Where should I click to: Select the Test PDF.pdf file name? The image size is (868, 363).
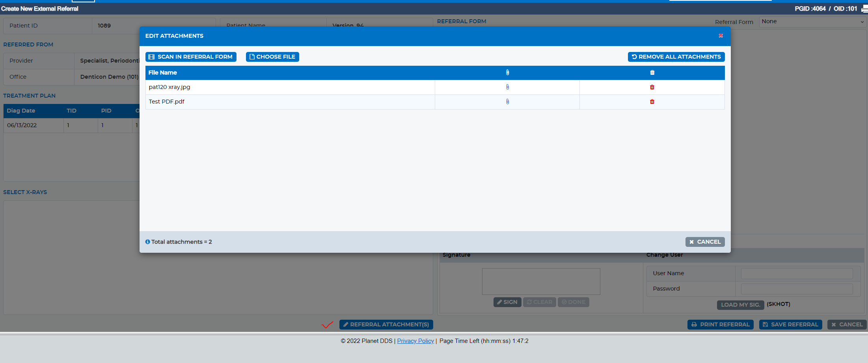click(x=166, y=102)
